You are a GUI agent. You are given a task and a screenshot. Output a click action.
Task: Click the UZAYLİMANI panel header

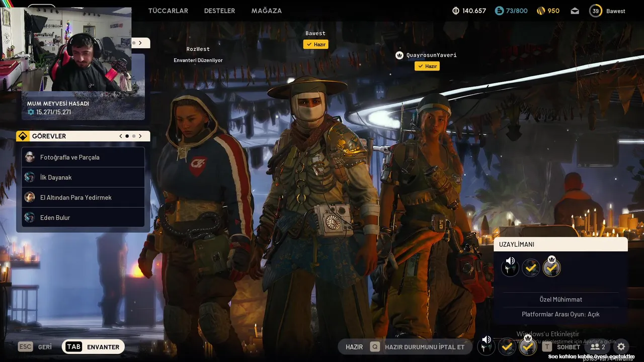(560, 244)
